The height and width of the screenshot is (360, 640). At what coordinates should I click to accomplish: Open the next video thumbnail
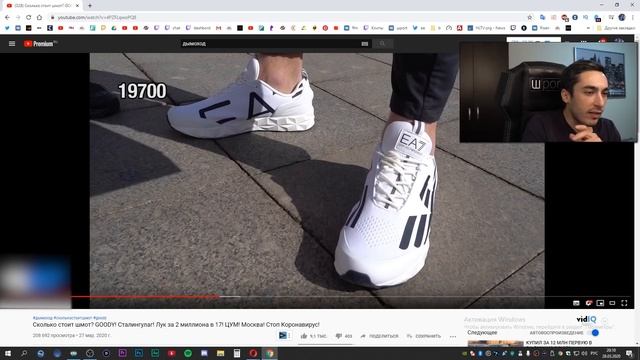[x=495, y=343]
